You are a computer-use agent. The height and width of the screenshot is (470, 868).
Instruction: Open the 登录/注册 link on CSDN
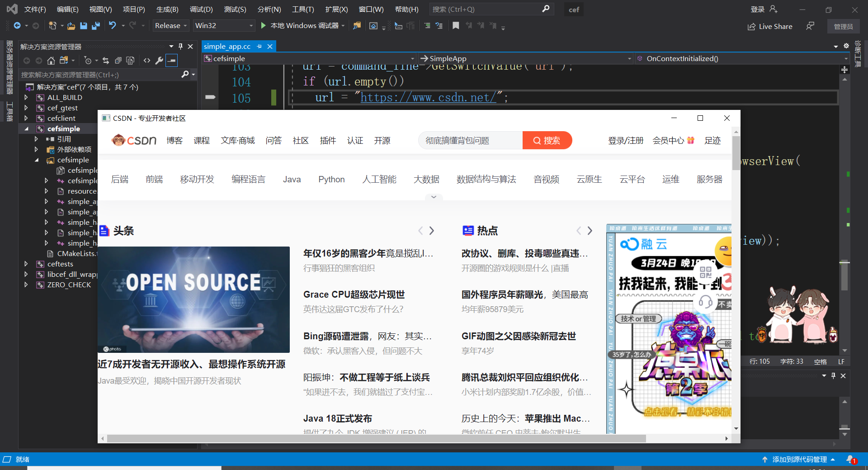click(x=626, y=140)
